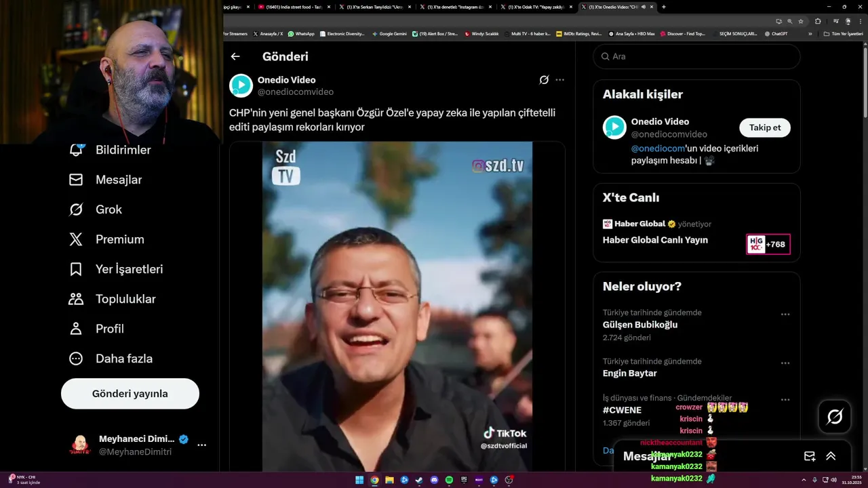Show more bookmarks with the double chevron
Image resolution: width=868 pixels, height=488 pixels.
(x=810, y=33)
